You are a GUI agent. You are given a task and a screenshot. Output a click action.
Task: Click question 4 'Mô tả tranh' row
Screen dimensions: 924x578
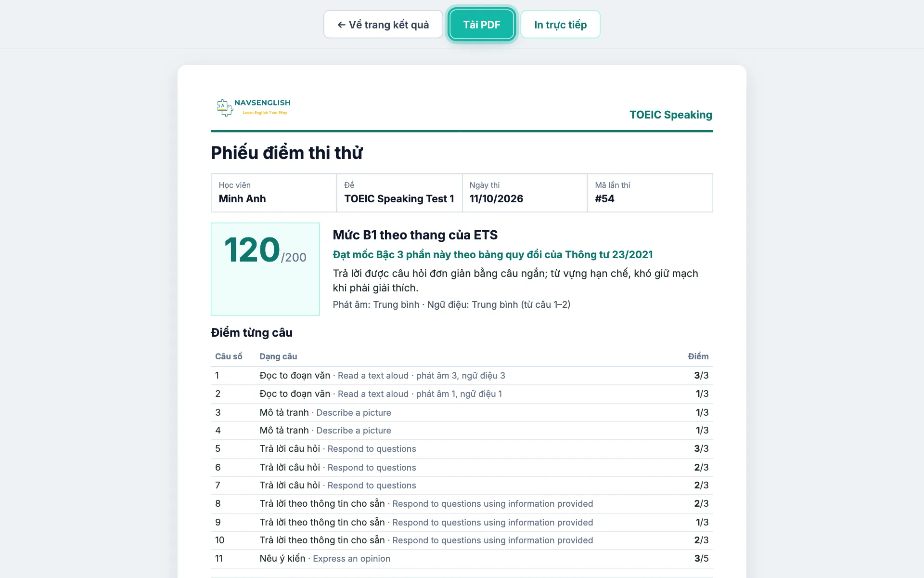coord(462,431)
